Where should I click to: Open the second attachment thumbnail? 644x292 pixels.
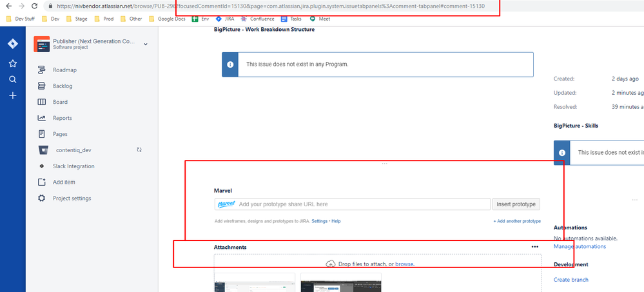tap(341, 282)
